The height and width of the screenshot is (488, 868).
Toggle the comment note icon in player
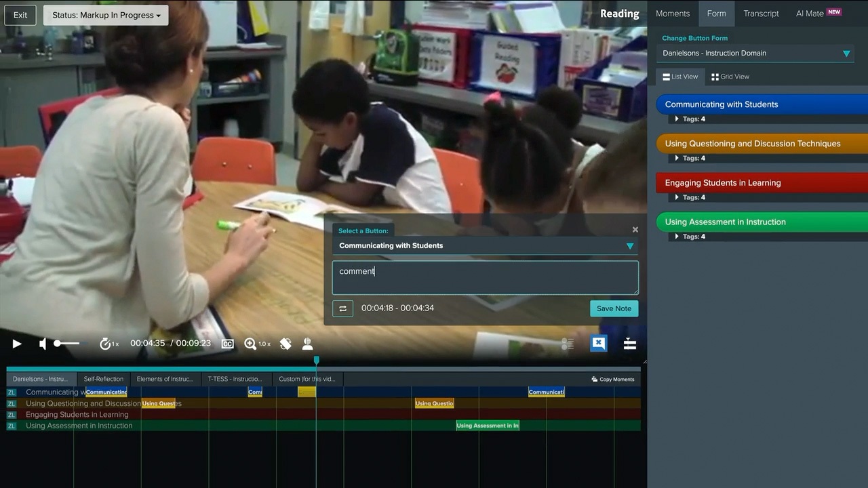tap(598, 344)
